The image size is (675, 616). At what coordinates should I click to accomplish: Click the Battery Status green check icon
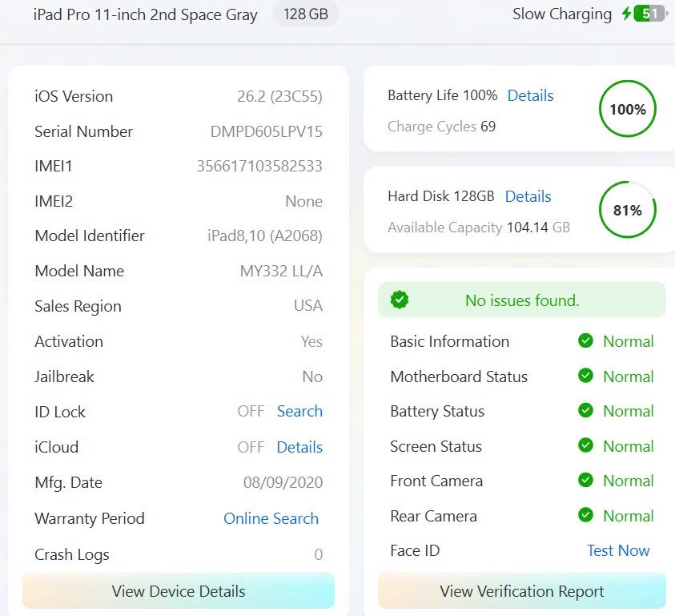pyautogui.click(x=586, y=411)
